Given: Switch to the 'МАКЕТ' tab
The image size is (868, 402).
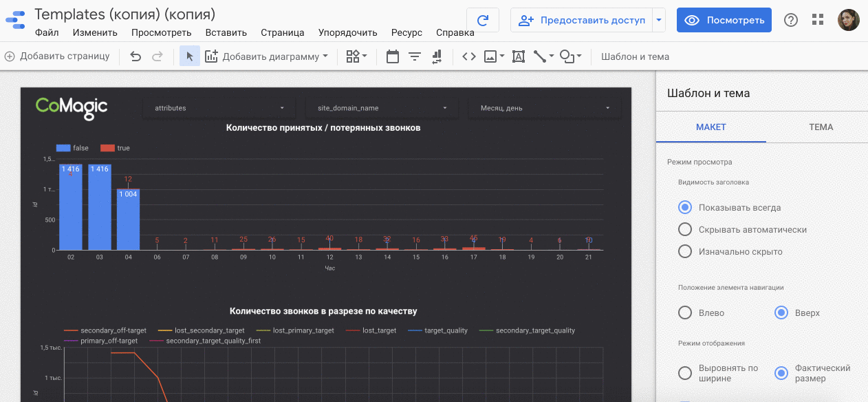Looking at the screenshot, I should pos(711,127).
